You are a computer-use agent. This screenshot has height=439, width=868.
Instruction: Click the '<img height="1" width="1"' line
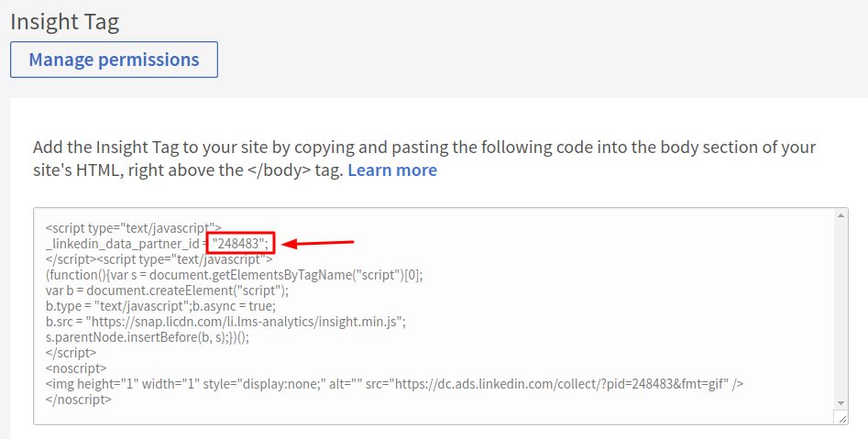tap(395, 384)
